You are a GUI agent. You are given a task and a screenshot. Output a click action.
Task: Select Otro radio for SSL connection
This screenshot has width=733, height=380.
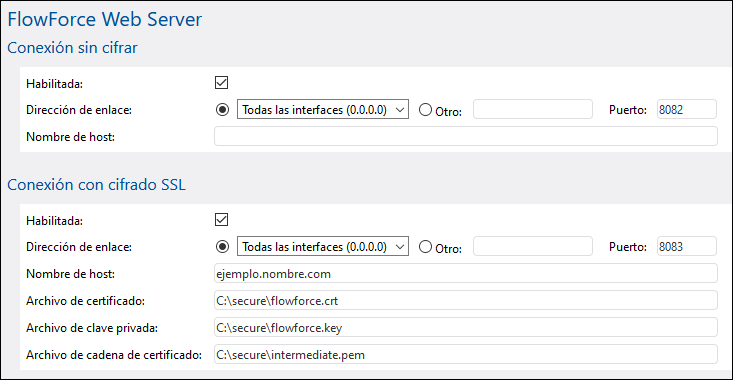(x=425, y=246)
